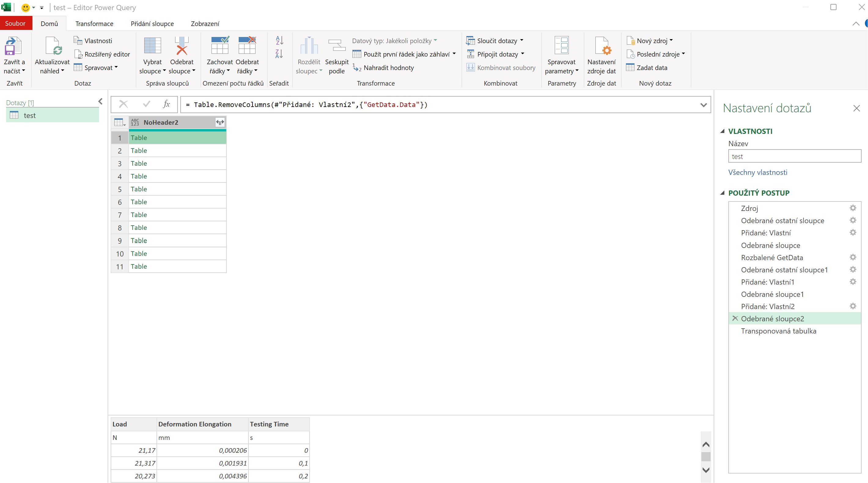The width and height of the screenshot is (868, 483).
Task: Delete the Odebrané sloupce2 step
Action: (x=735, y=319)
